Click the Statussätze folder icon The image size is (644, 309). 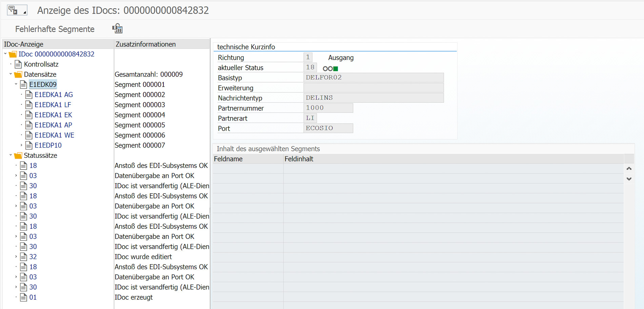click(x=18, y=156)
